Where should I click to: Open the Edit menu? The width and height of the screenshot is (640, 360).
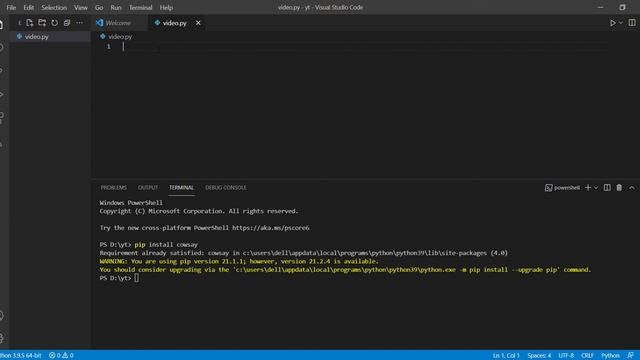(x=29, y=7)
